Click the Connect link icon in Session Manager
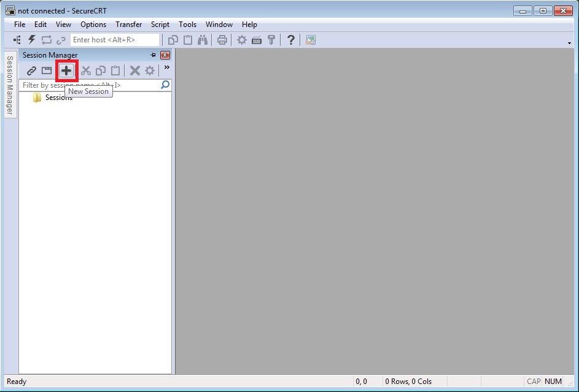 (32, 71)
